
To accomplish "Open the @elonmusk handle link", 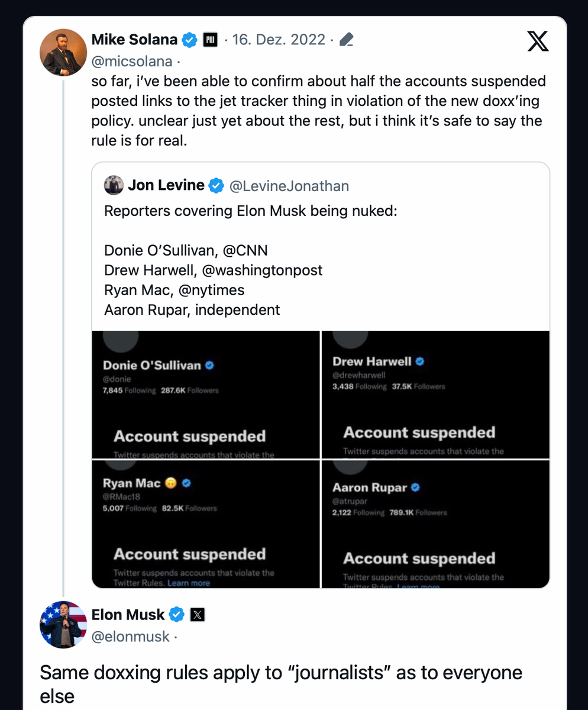I will (130, 636).
